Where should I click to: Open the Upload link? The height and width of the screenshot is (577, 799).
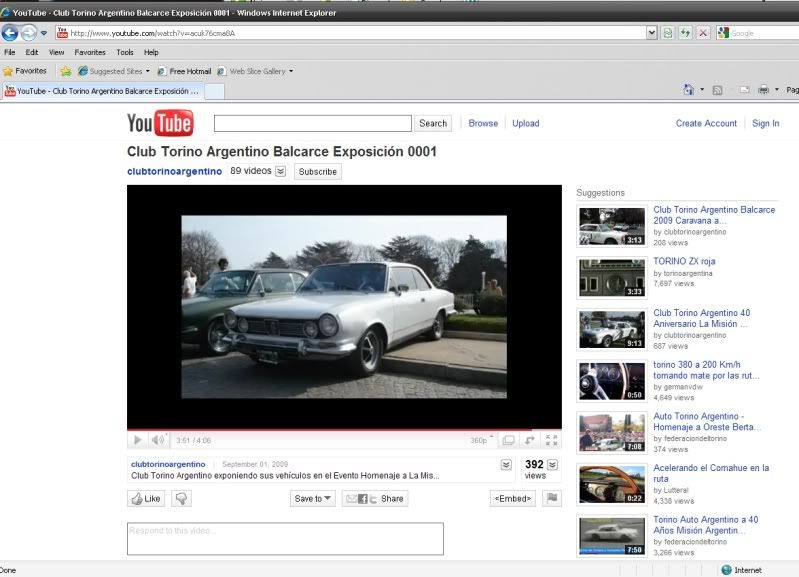click(x=525, y=123)
